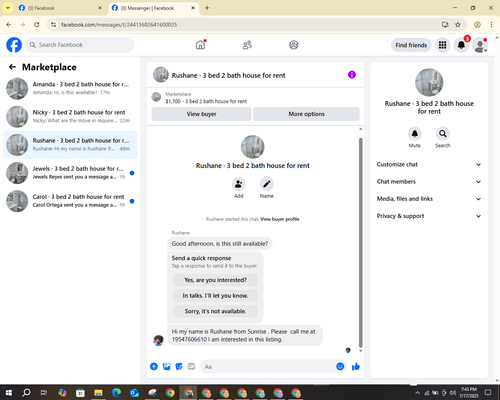Click the Add people icon in chat

coord(239,184)
